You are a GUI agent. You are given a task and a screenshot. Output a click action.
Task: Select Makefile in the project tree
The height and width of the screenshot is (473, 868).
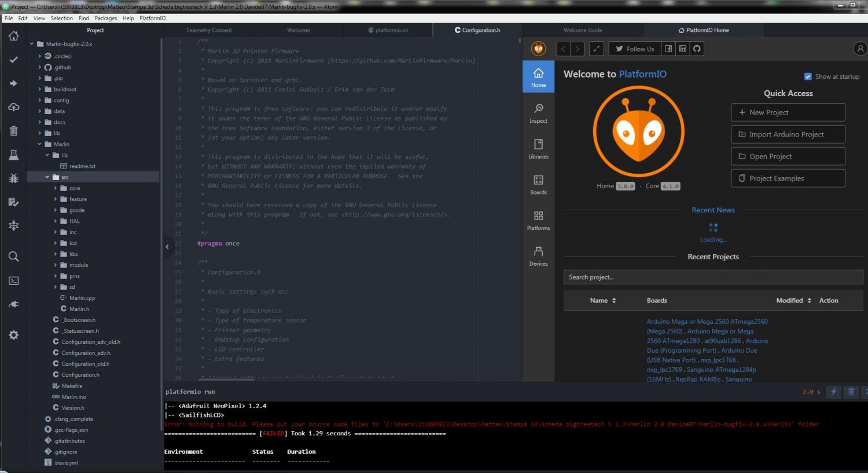[x=72, y=386]
